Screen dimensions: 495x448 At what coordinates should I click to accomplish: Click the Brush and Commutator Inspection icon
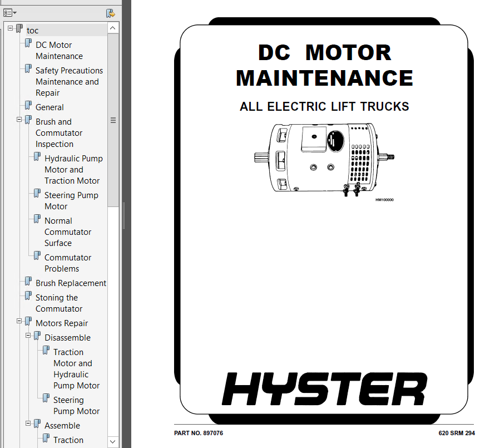click(x=28, y=120)
